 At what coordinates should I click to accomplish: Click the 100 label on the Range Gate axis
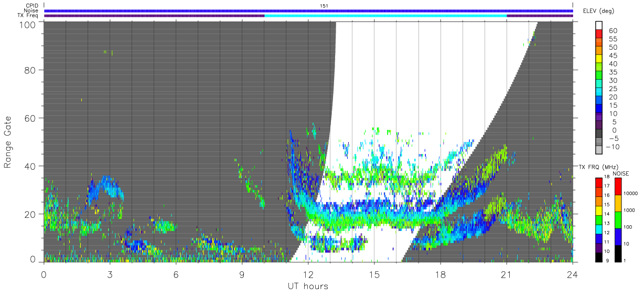point(28,24)
